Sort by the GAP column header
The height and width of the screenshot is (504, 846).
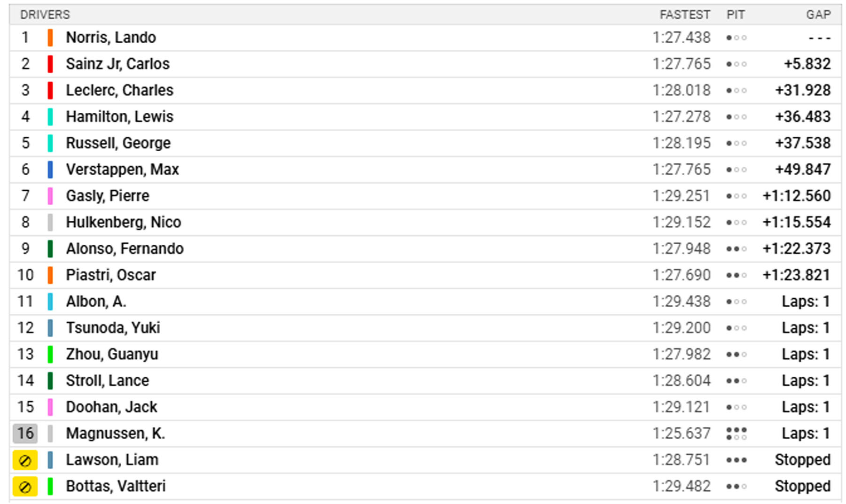(x=818, y=15)
